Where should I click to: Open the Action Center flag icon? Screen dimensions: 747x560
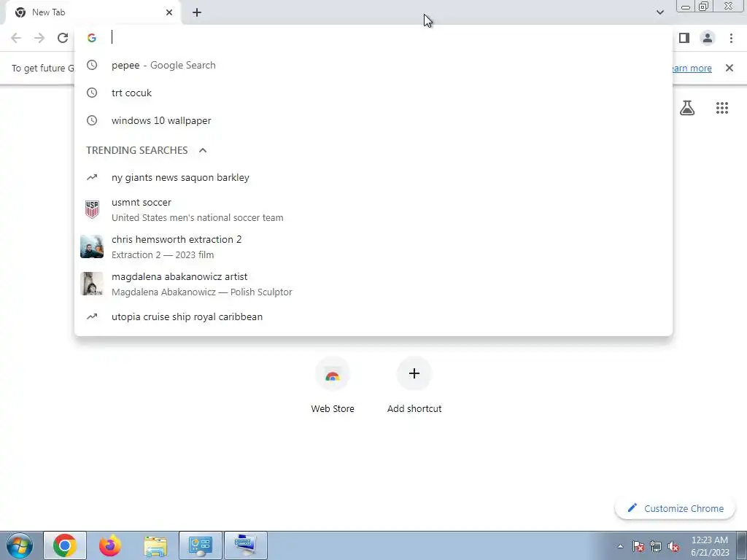pyautogui.click(x=638, y=546)
